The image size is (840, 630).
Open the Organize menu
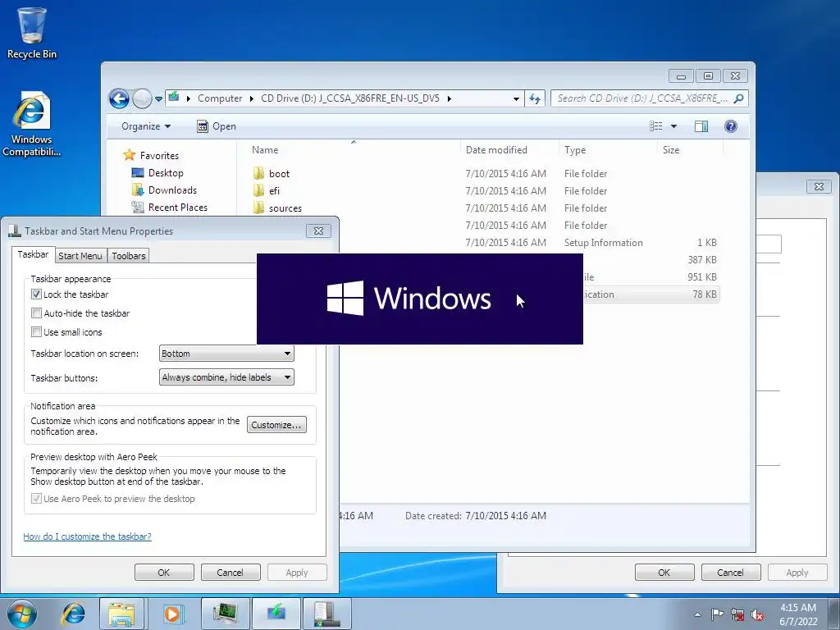[146, 126]
